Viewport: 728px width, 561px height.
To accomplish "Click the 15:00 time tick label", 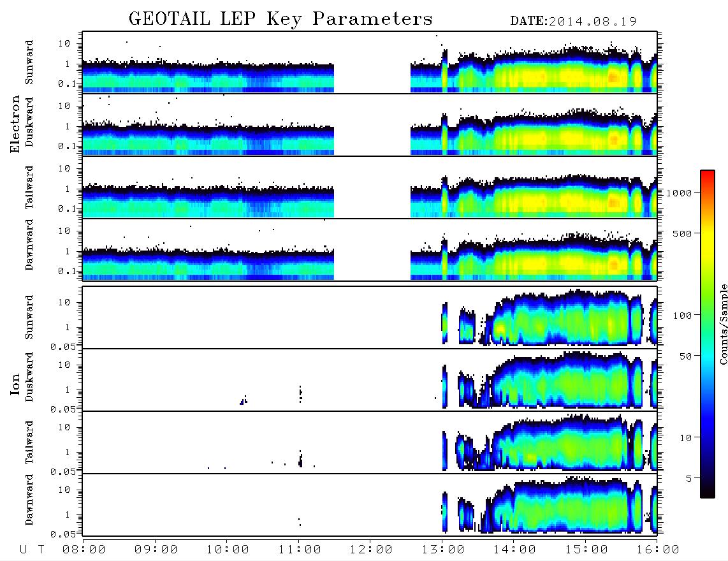I will [586, 550].
